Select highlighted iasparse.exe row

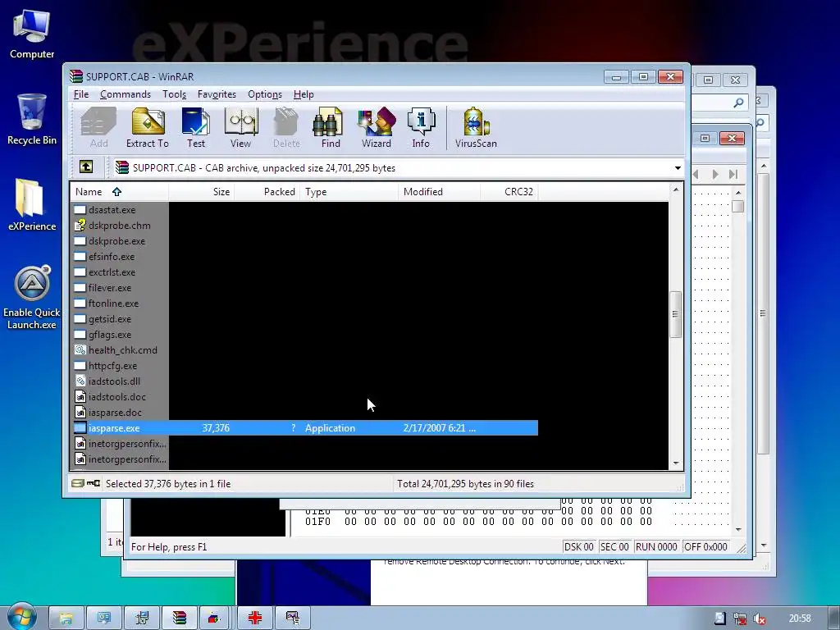305,428
